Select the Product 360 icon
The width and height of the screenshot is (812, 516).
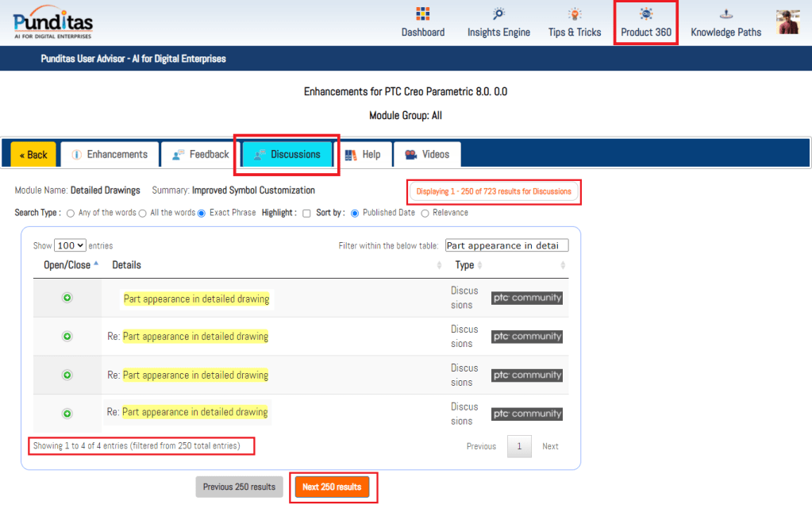(x=646, y=14)
